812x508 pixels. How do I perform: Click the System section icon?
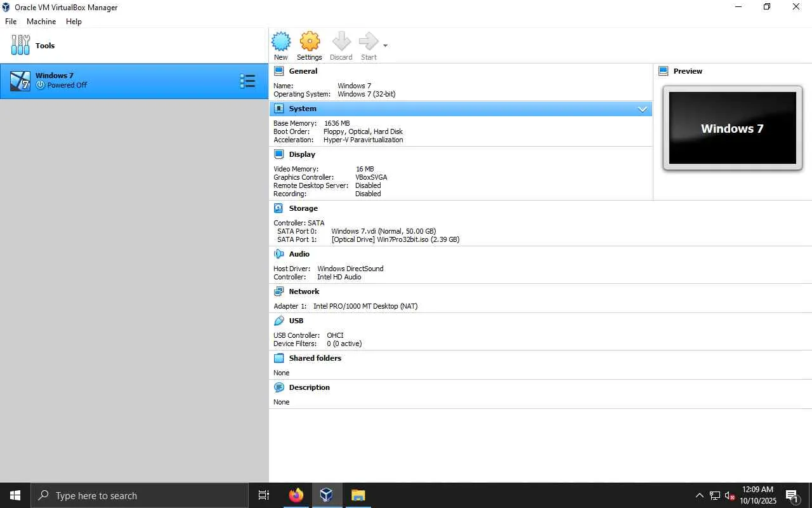tap(278, 109)
